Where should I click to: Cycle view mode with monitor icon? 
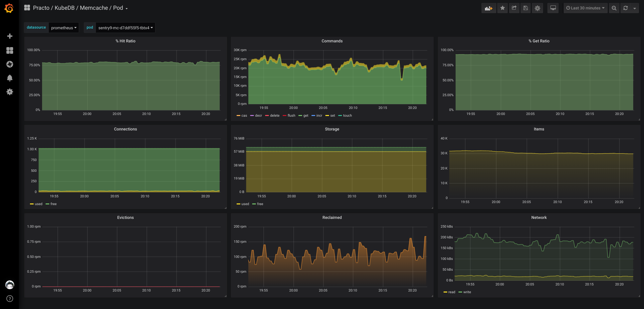553,8
